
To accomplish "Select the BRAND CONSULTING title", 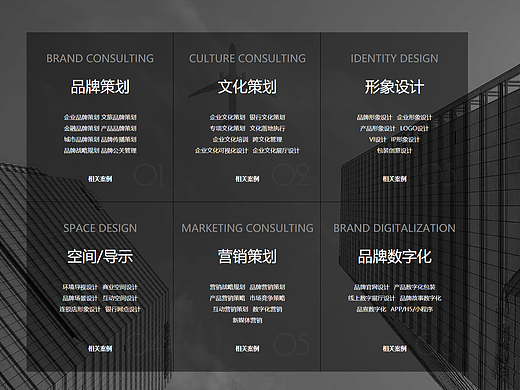I will tap(100, 58).
